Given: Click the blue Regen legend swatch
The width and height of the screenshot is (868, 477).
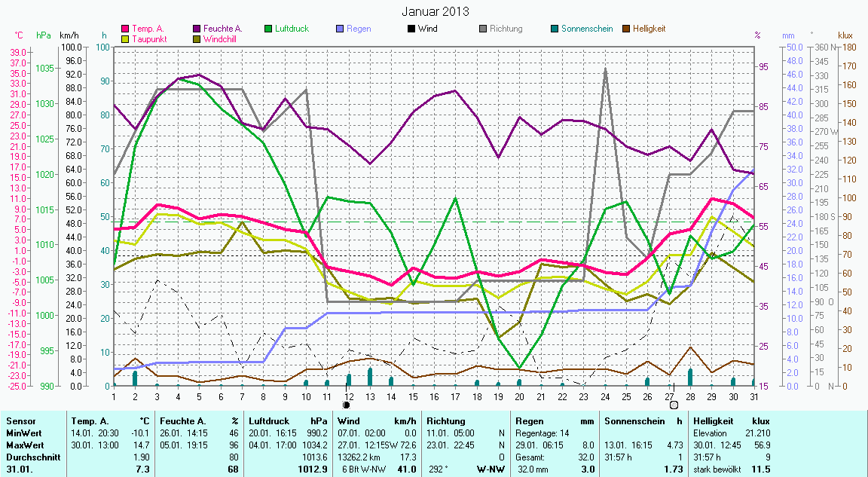Looking at the screenshot, I should (340, 29).
